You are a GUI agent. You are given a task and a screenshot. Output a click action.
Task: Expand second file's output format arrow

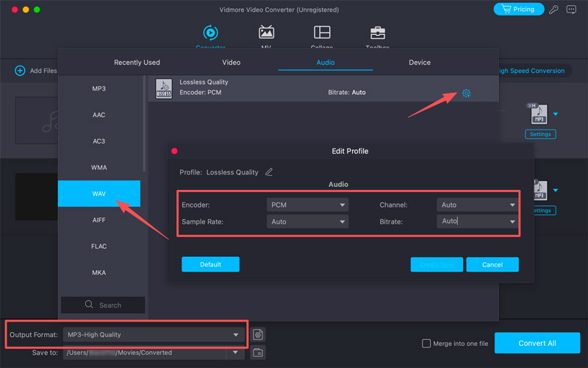pos(556,191)
